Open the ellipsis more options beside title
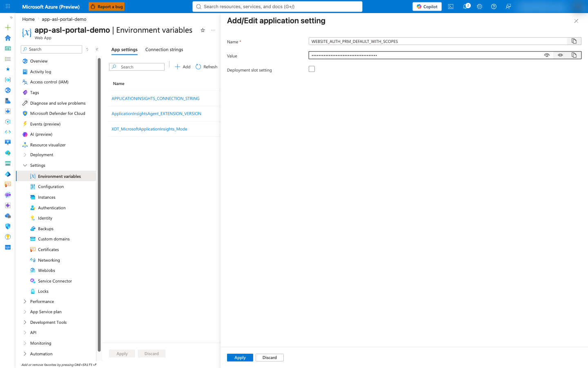 tap(213, 30)
